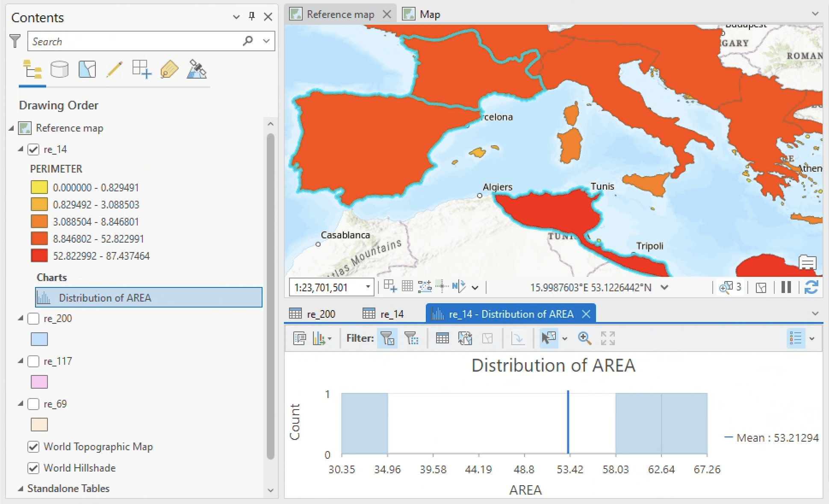
Task: Switch to List By Data Source view
Action: pos(59,69)
